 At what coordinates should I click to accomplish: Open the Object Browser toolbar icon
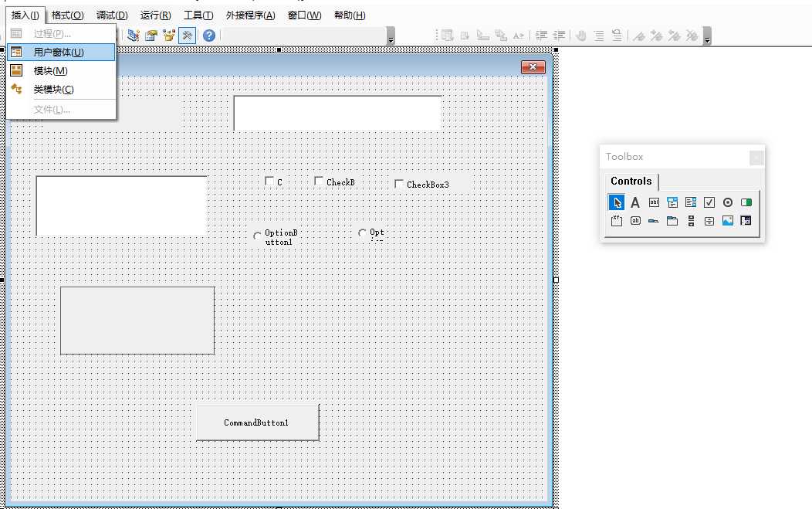point(169,36)
